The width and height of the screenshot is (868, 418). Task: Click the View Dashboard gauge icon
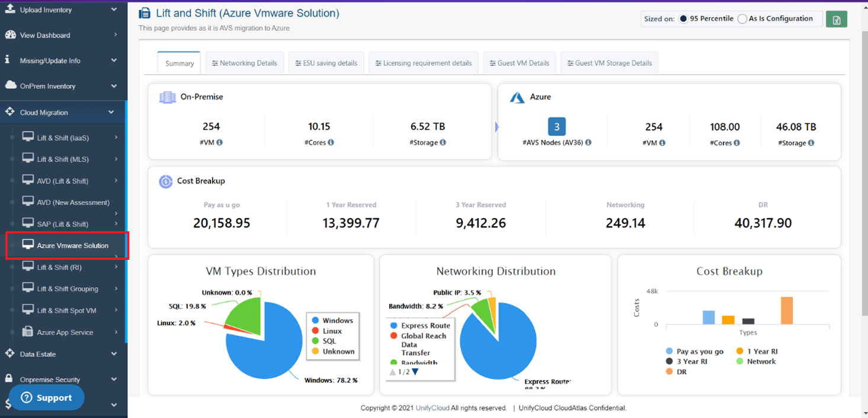tap(10, 35)
